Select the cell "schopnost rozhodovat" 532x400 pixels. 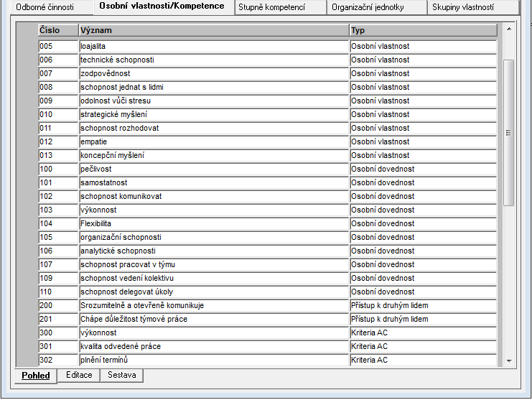point(214,128)
